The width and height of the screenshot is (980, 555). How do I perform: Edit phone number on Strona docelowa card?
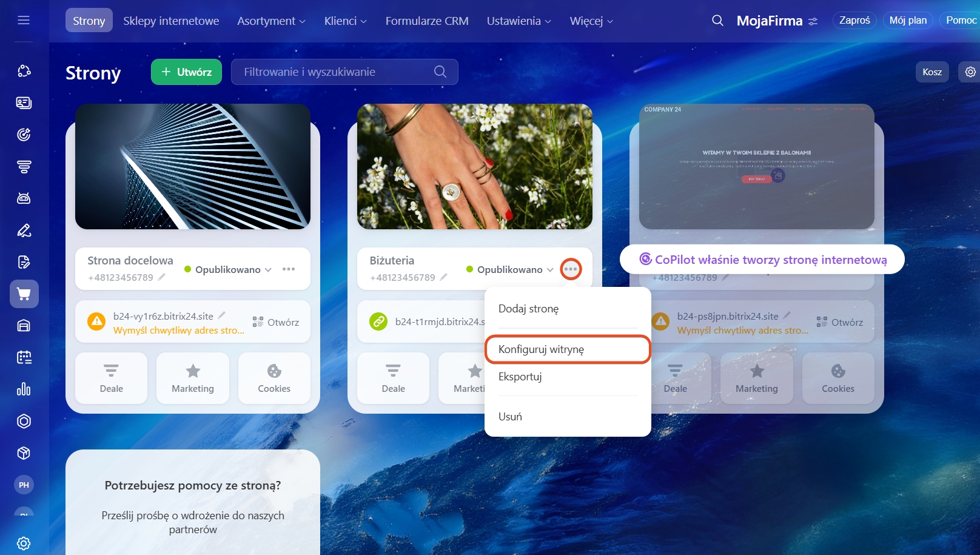[162, 277]
